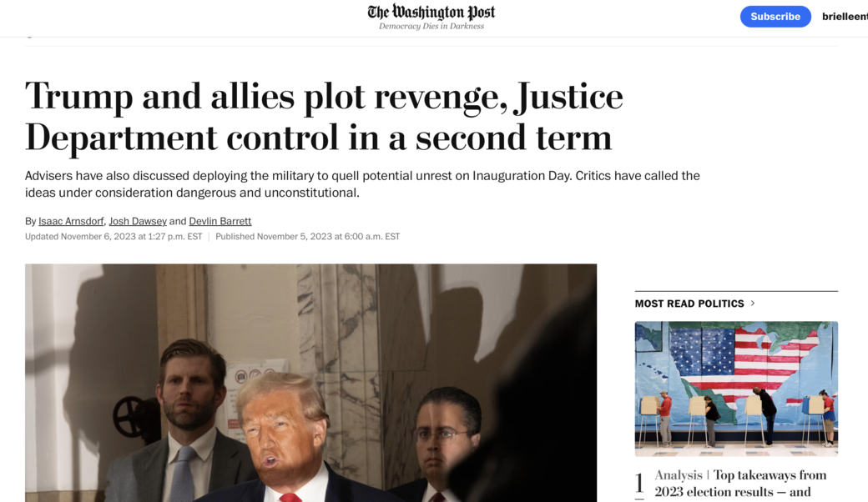Click the blue Subscribe button
Image resolution: width=868 pixels, height=502 pixels.
pyautogui.click(x=775, y=17)
